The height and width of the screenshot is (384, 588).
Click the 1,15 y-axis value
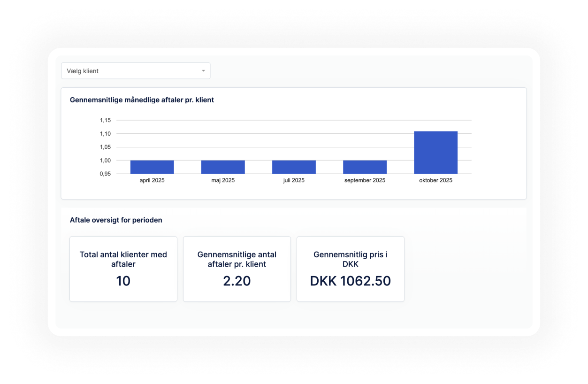pyautogui.click(x=105, y=120)
